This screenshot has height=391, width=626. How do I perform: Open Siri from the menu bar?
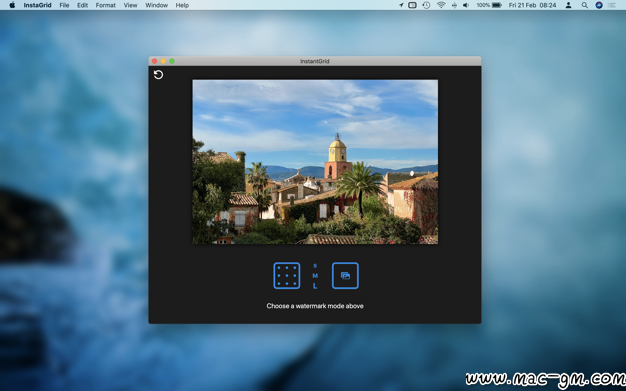point(599,5)
